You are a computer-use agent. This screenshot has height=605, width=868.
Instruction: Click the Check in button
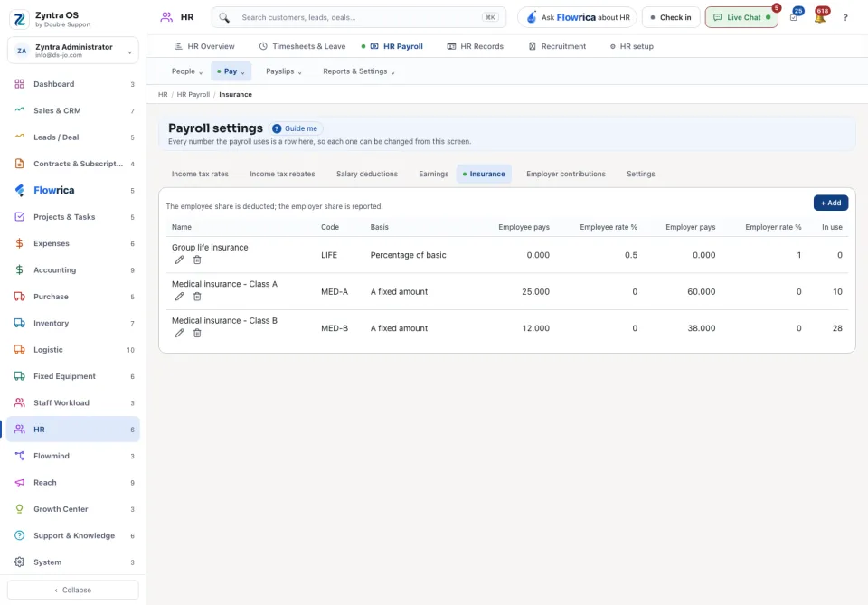(x=671, y=18)
